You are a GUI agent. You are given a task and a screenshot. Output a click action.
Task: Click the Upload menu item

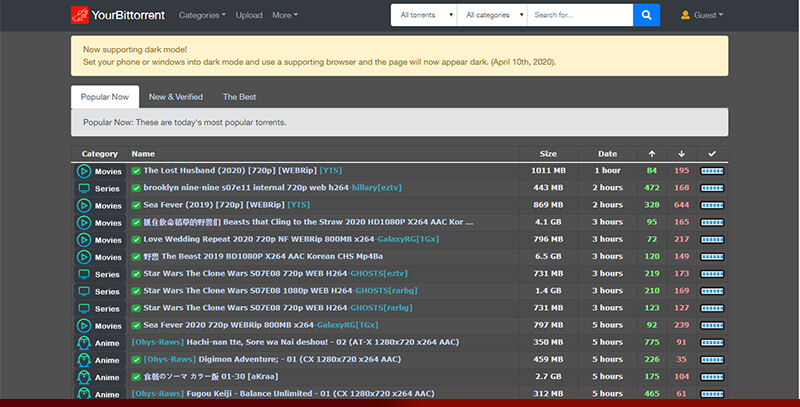(x=249, y=15)
